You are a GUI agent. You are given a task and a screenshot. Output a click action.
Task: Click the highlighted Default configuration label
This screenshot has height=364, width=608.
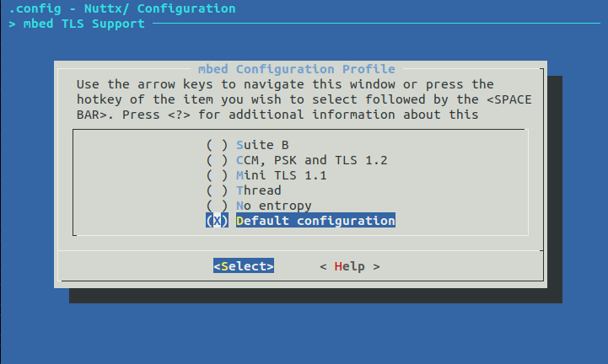click(315, 220)
